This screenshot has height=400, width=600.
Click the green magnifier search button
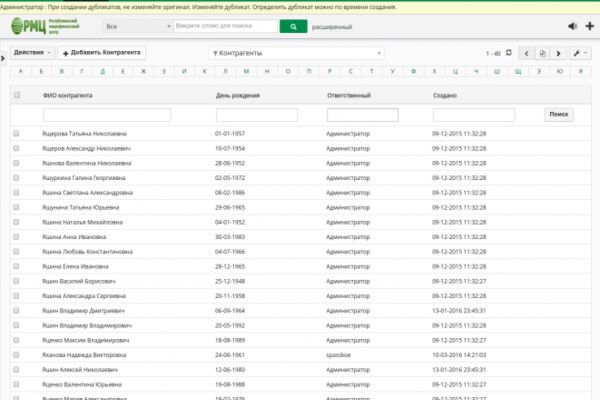[293, 26]
